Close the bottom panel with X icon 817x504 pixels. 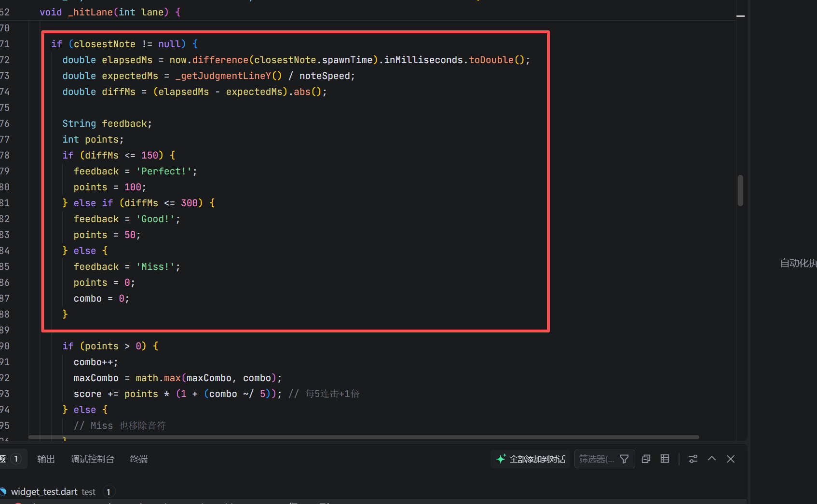point(731,459)
